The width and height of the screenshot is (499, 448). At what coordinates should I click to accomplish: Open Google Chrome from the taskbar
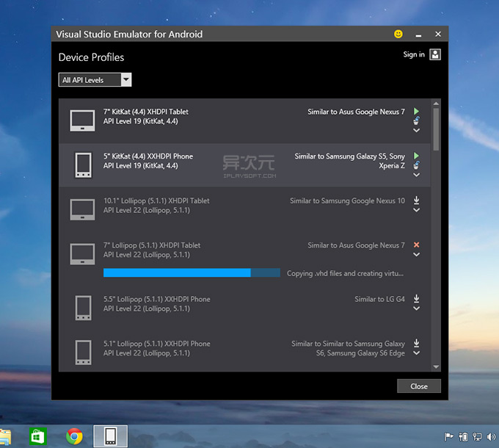pos(74,436)
